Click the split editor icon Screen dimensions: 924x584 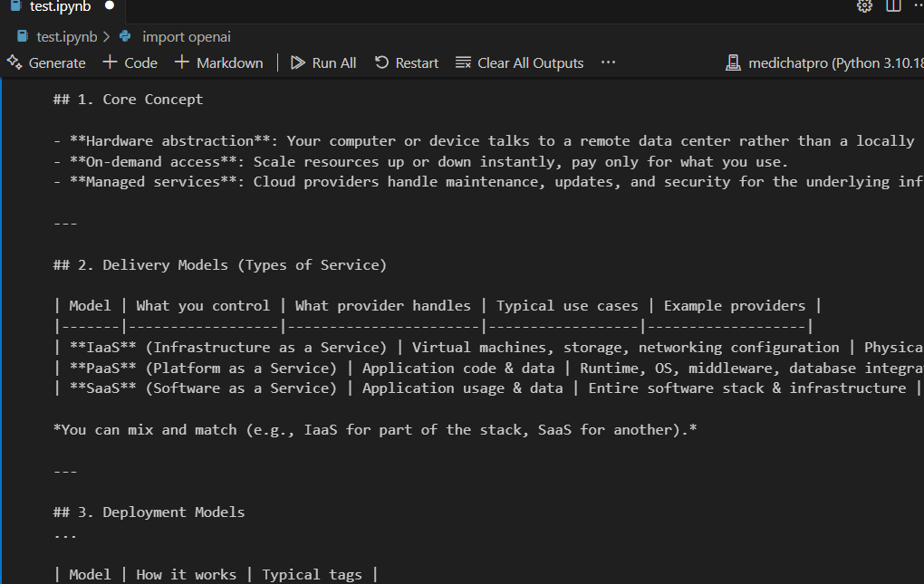point(893,6)
